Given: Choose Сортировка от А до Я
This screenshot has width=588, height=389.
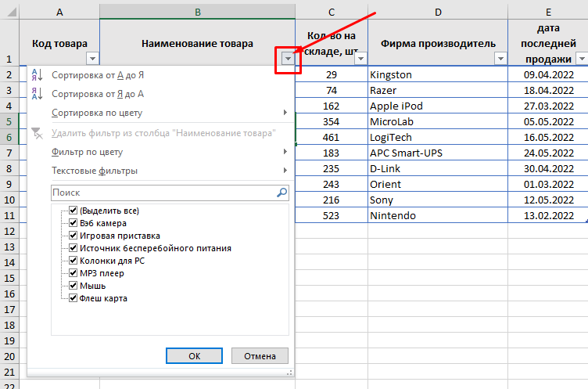Looking at the screenshot, I should [x=161, y=75].
